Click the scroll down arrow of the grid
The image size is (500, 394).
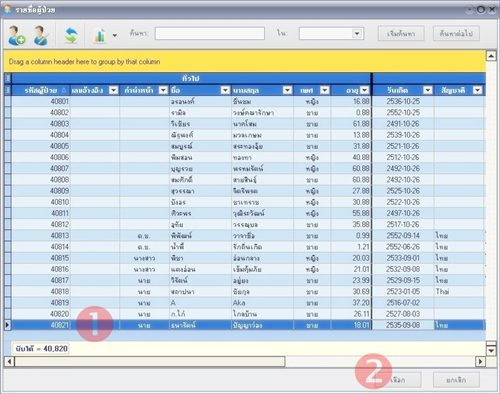(491, 350)
